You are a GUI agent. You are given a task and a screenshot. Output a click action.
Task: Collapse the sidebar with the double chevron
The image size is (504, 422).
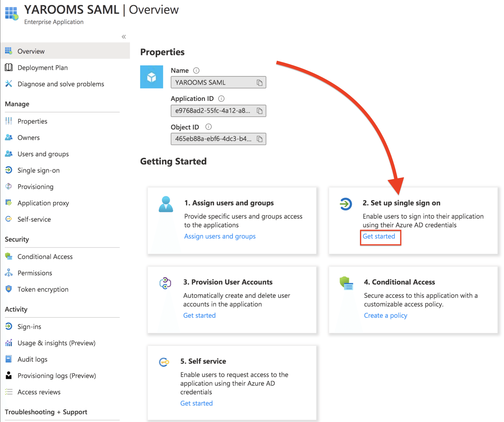pos(123,37)
